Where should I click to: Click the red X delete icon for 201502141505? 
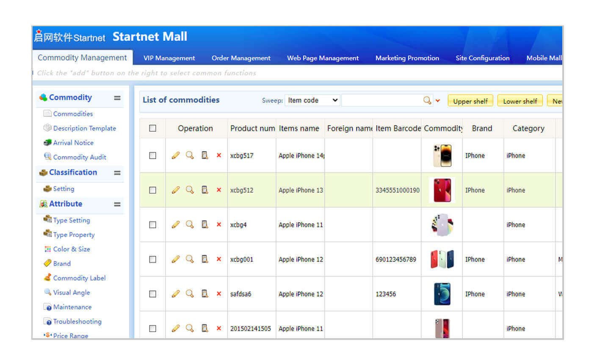219,328
